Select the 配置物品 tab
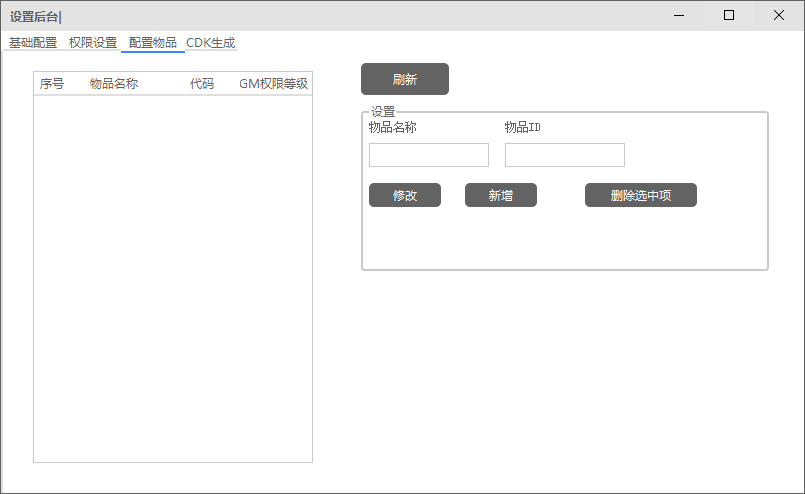The image size is (805, 494). 153,43
